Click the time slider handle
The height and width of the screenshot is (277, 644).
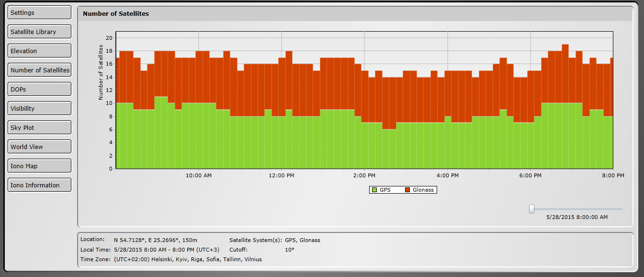(531, 209)
